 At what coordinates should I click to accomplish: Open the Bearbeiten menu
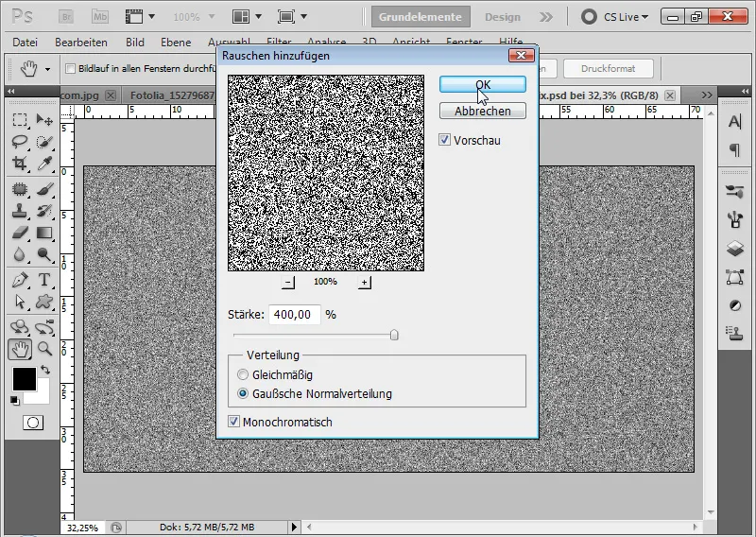click(x=81, y=43)
